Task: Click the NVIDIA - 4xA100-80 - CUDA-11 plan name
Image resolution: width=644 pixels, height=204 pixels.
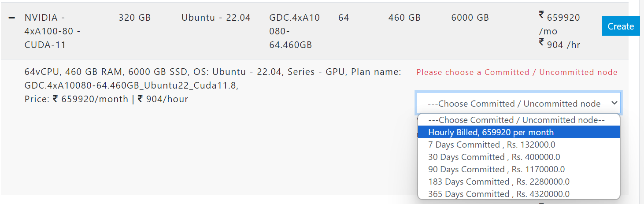Action: (52, 31)
